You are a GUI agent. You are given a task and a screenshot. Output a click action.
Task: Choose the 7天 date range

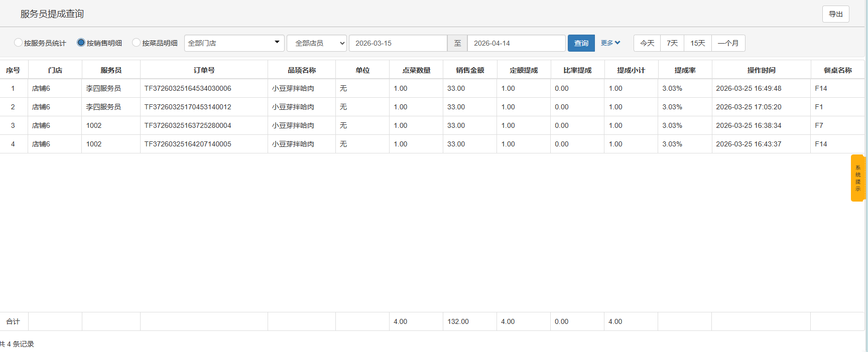[x=672, y=43]
